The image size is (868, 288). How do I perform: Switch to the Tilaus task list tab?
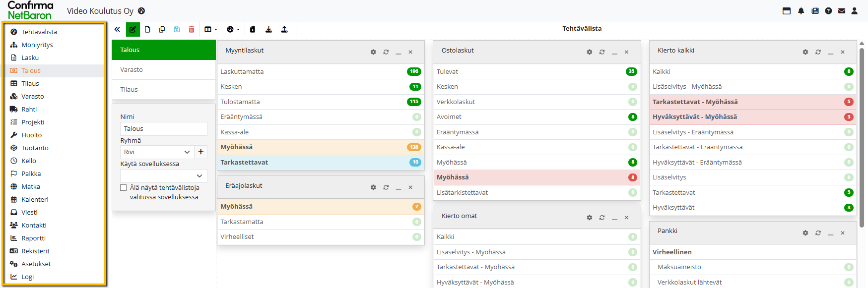[129, 90]
